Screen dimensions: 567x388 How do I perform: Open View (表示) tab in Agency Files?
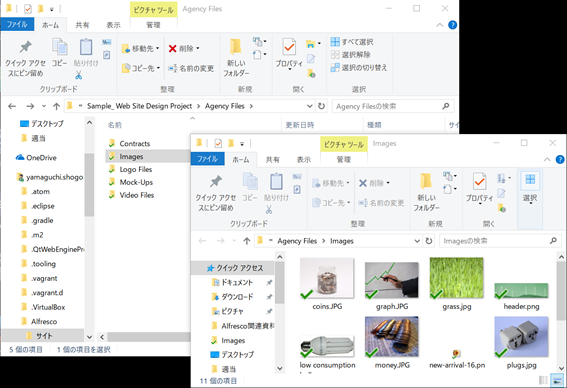coord(113,25)
